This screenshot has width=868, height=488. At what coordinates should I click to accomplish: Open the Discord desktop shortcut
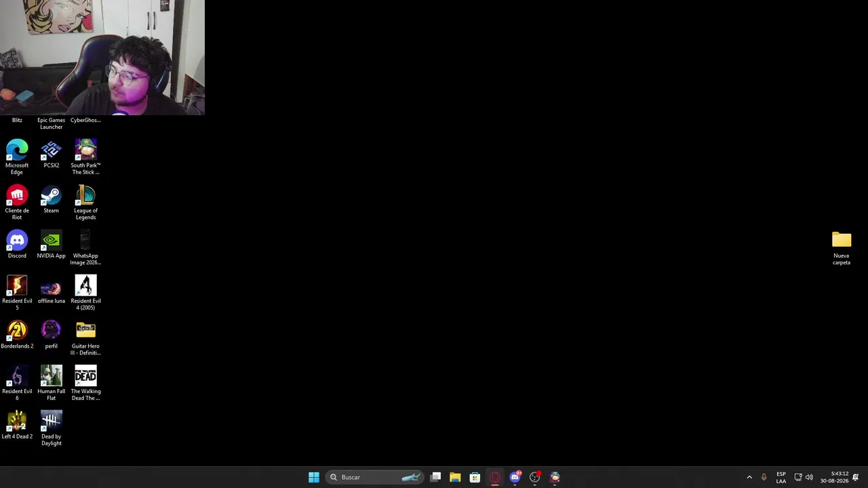tap(17, 245)
